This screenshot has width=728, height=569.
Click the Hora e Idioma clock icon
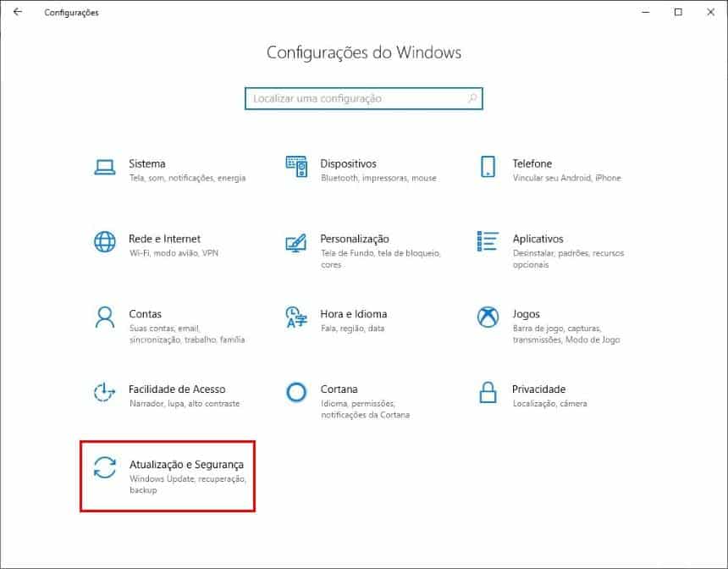pos(296,318)
